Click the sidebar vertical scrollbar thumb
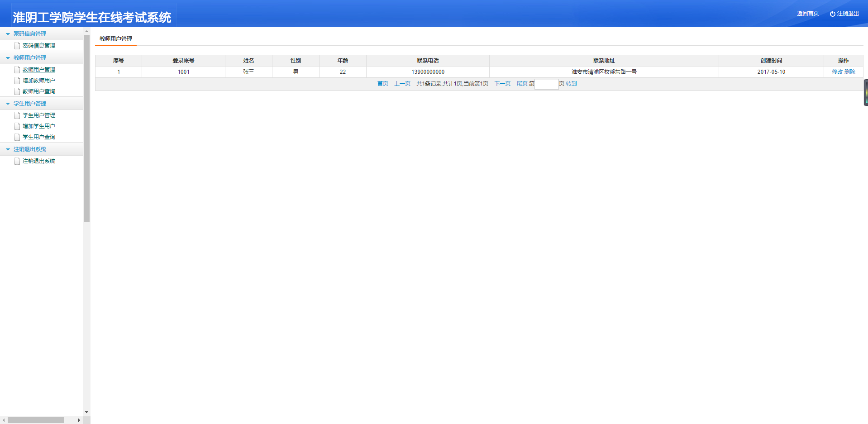This screenshot has height=424, width=868. 86,128
